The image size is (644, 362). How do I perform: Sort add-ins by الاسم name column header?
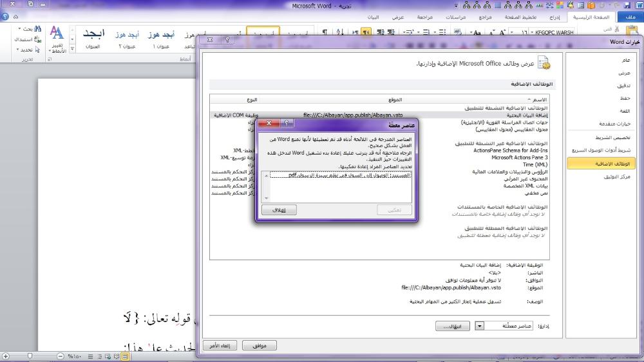click(x=539, y=100)
